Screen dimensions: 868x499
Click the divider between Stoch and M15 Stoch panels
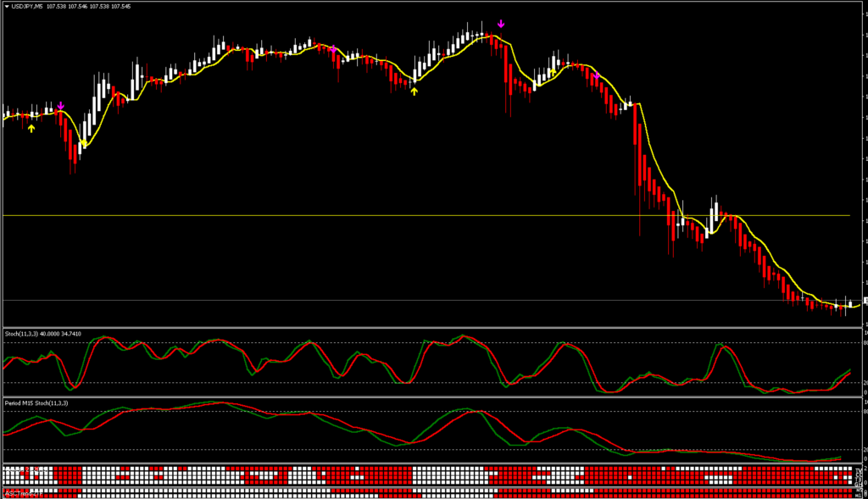click(x=424, y=396)
